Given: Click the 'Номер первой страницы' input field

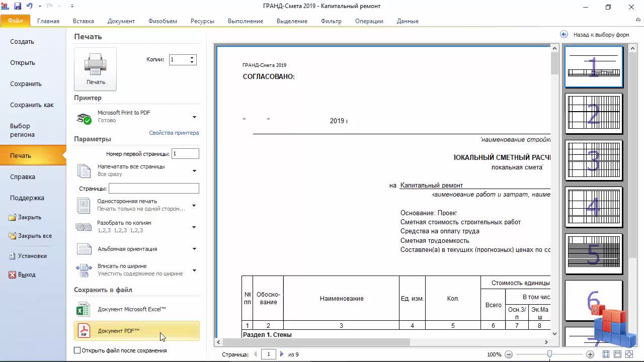Looking at the screenshot, I should [x=185, y=154].
